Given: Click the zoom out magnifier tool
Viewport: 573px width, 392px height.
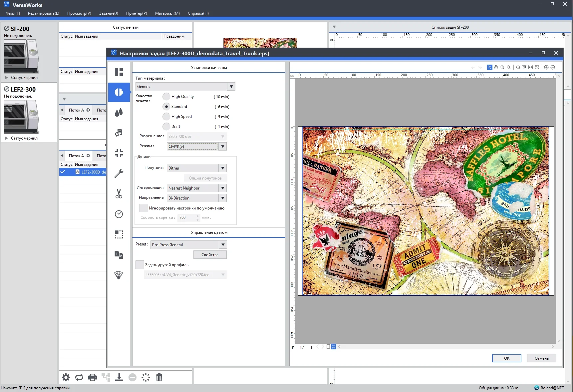Looking at the screenshot, I should (509, 67).
